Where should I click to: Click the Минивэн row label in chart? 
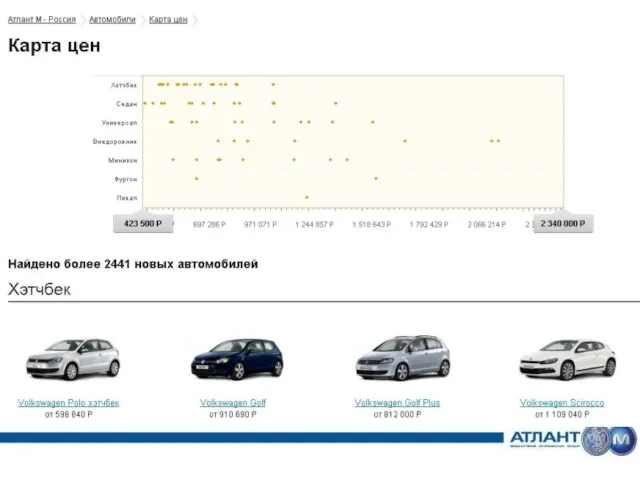pyautogui.click(x=123, y=160)
